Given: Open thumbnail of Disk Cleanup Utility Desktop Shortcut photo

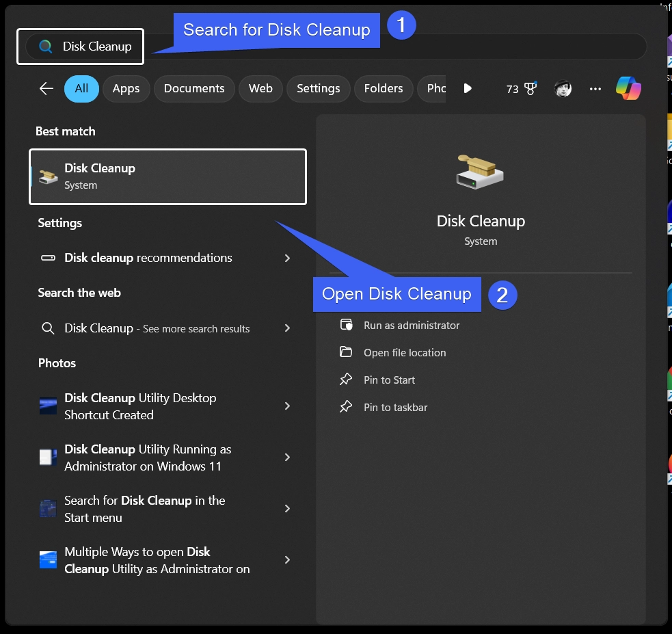Looking at the screenshot, I should [x=48, y=406].
